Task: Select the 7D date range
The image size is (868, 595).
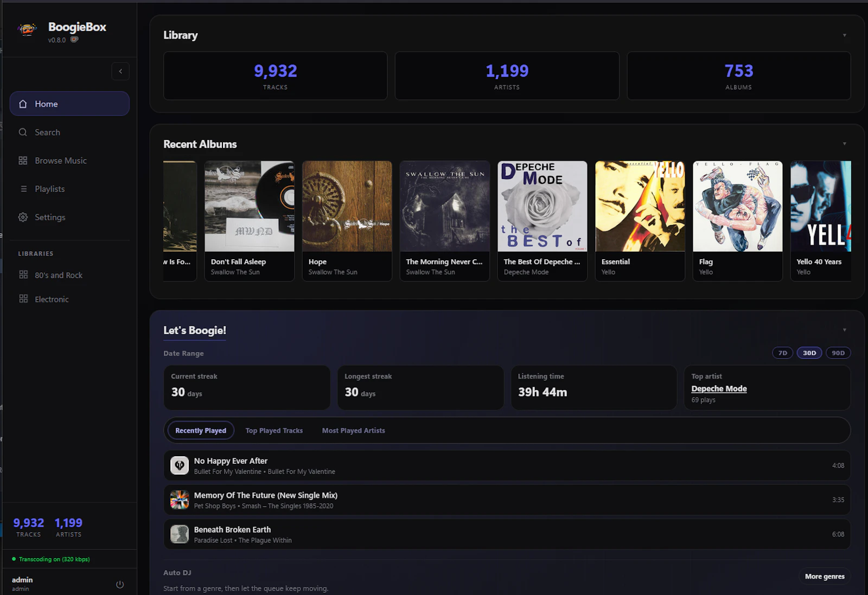Action: 782,353
